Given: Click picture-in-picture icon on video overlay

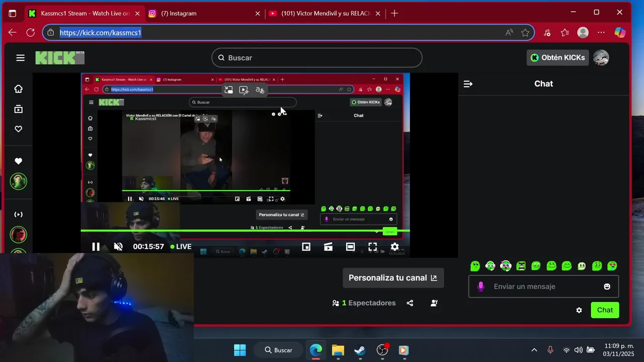Looking at the screenshot, I should click(228, 90).
